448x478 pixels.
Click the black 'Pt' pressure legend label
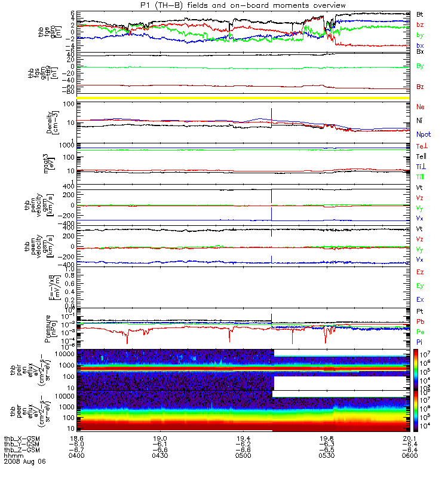pos(420,311)
